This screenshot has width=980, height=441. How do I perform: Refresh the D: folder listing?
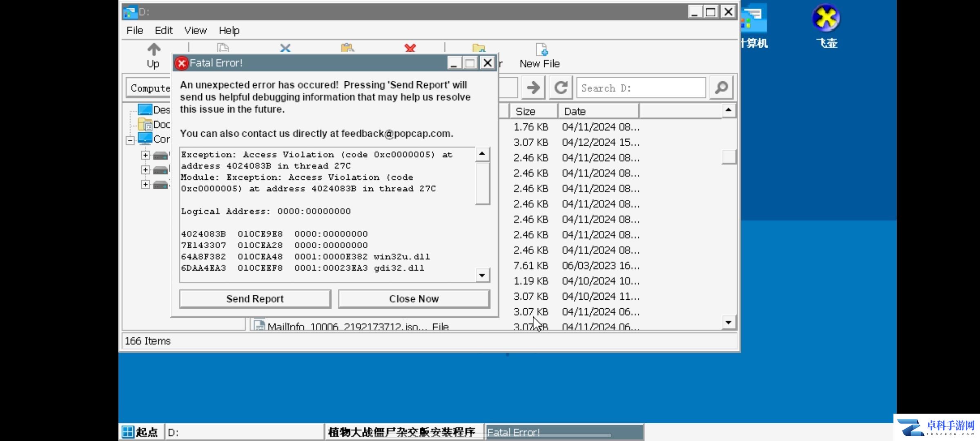tap(561, 87)
